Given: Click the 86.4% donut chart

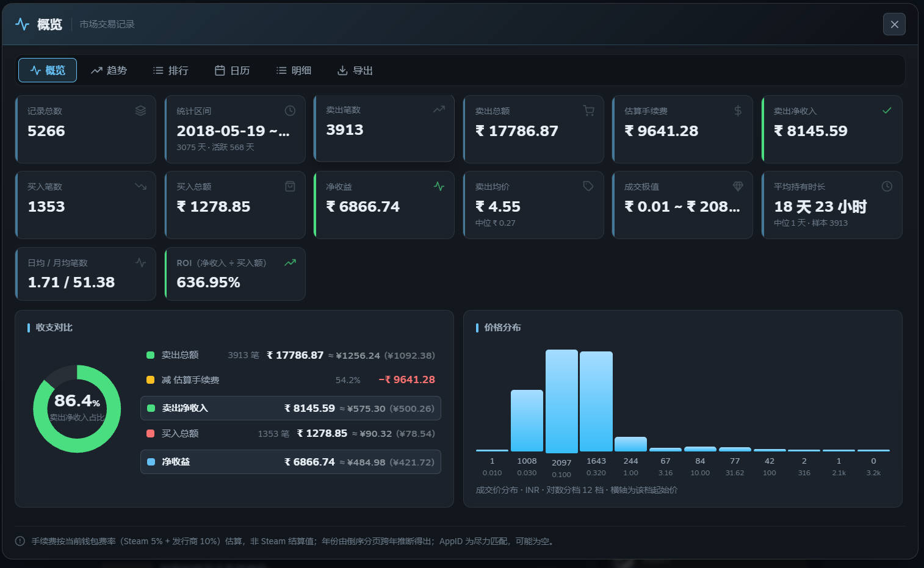Looking at the screenshot, I should tap(77, 409).
